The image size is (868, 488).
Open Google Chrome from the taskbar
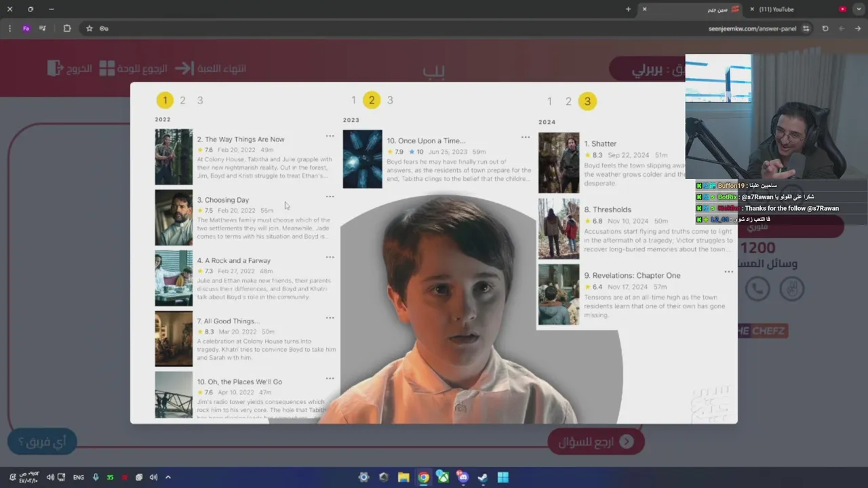(423, 477)
